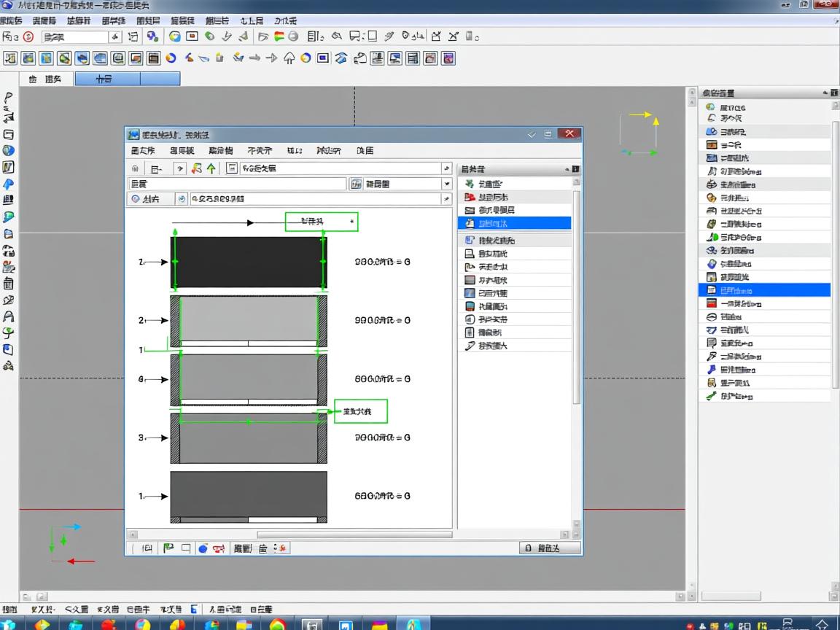Open the dropdown on dialog's second row right field
Viewport: 840px width, 630px height.
[x=446, y=184]
